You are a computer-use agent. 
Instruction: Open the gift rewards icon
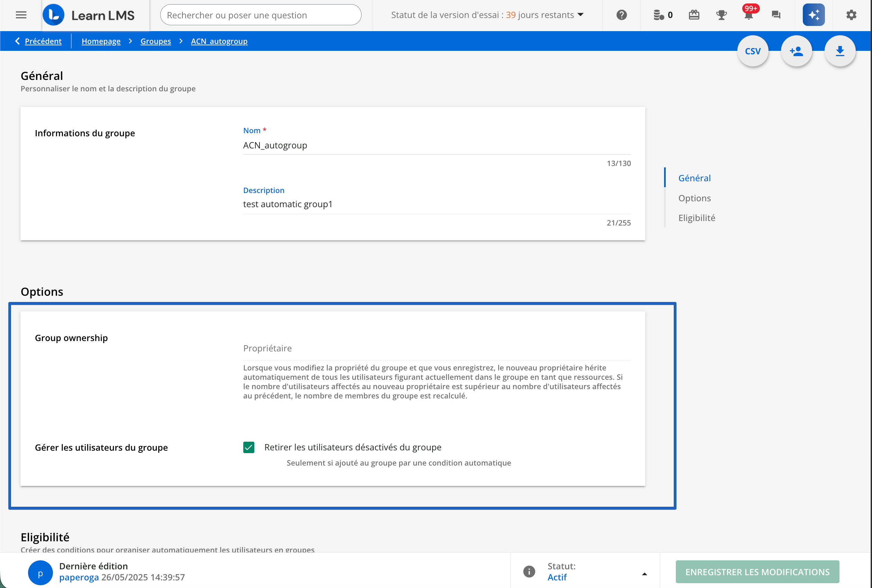(x=694, y=15)
